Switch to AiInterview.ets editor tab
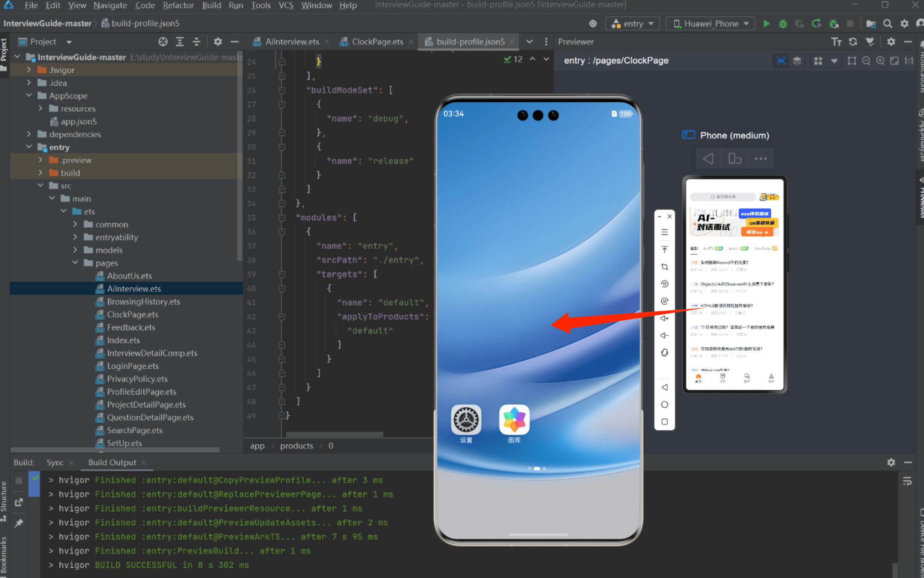This screenshot has width=924, height=578. point(292,42)
